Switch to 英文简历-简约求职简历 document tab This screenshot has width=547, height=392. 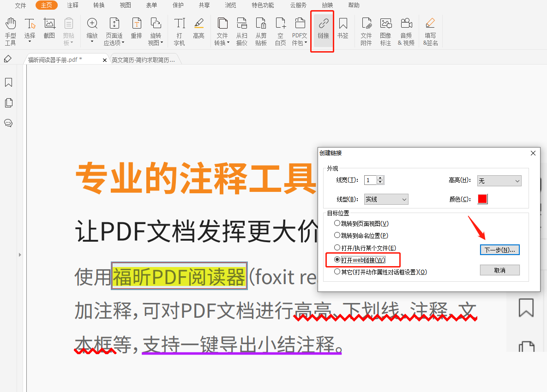144,60
